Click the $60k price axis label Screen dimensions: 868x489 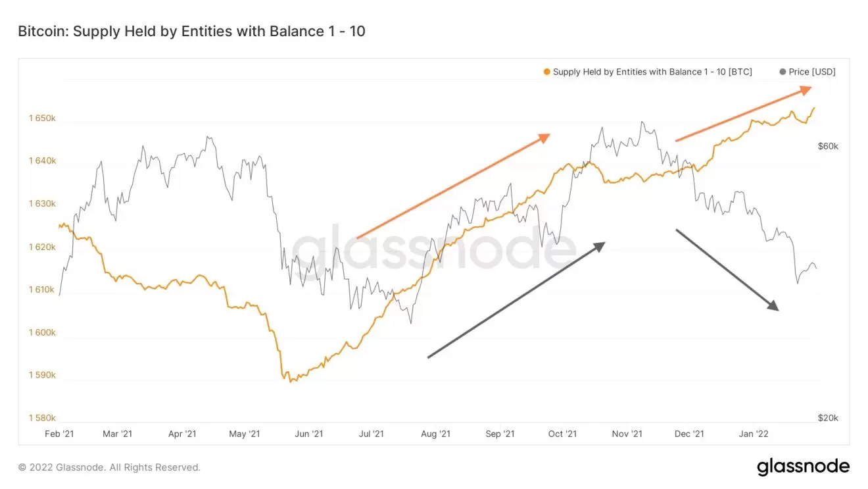click(828, 146)
